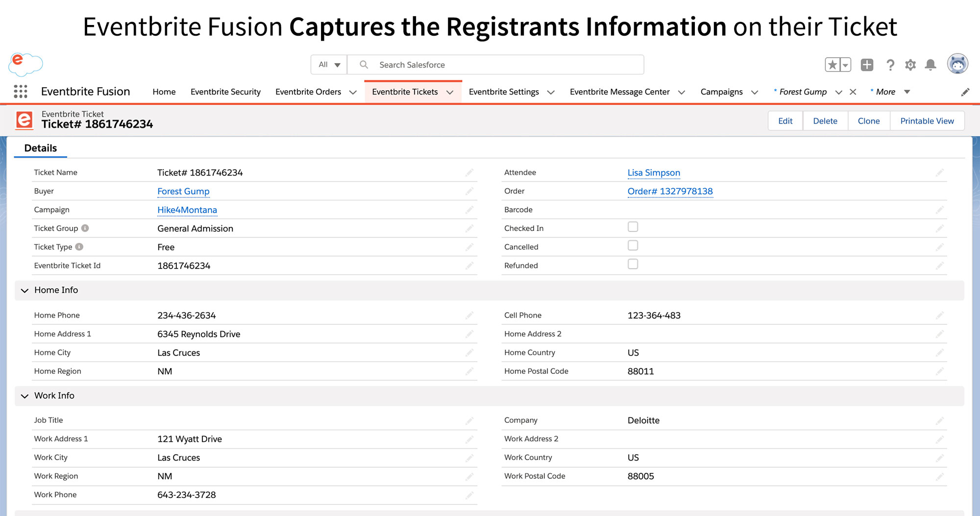The height and width of the screenshot is (516, 980).
Task: Enable the Refunded checkbox
Action: [x=633, y=264]
